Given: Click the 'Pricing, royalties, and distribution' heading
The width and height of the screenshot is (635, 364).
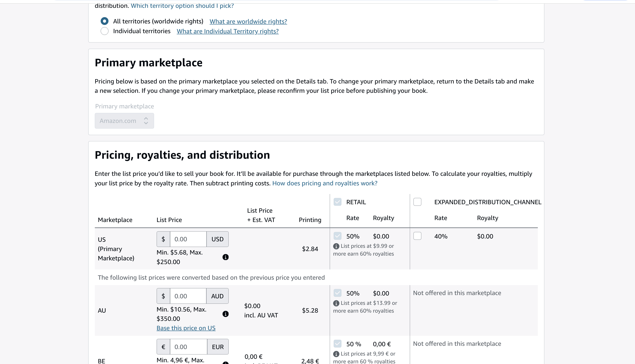Looking at the screenshot, I should pyautogui.click(x=182, y=155).
